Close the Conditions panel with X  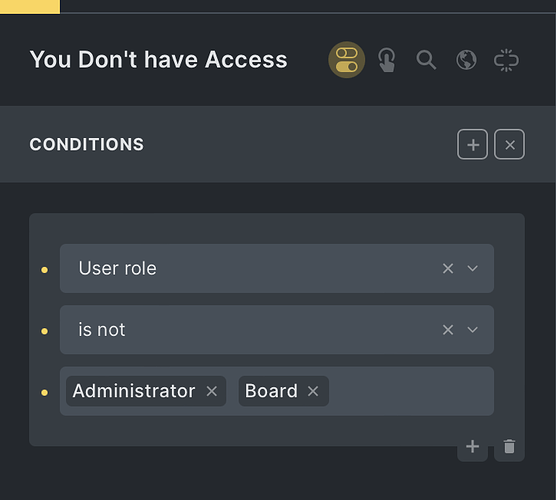[x=510, y=144]
